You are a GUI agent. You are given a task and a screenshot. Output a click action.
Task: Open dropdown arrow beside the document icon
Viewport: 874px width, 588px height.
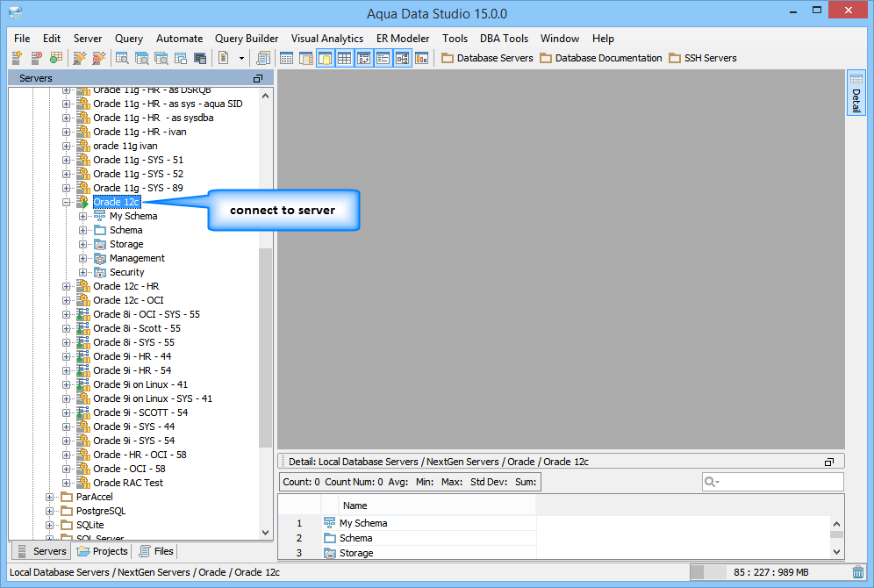click(x=241, y=58)
